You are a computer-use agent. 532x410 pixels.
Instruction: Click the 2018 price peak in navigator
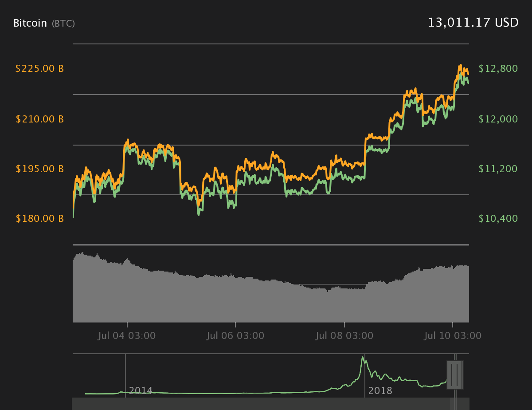pyautogui.click(x=363, y=358)
